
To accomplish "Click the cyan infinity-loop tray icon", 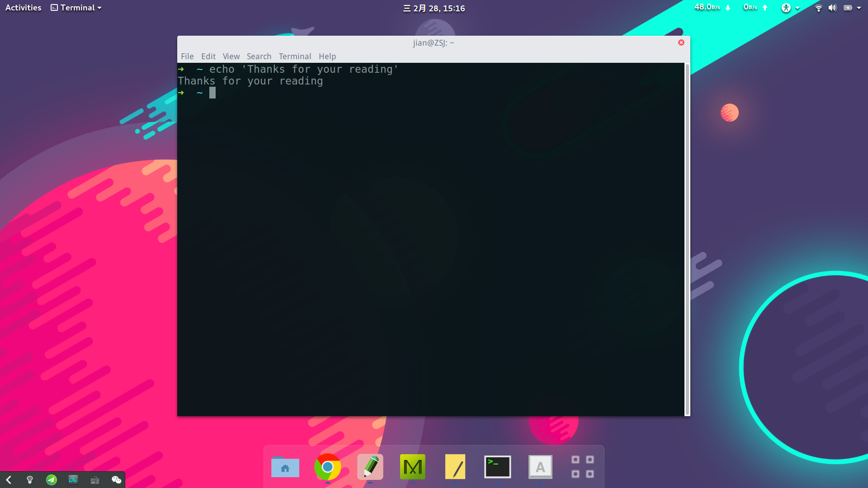I will 73,480.
